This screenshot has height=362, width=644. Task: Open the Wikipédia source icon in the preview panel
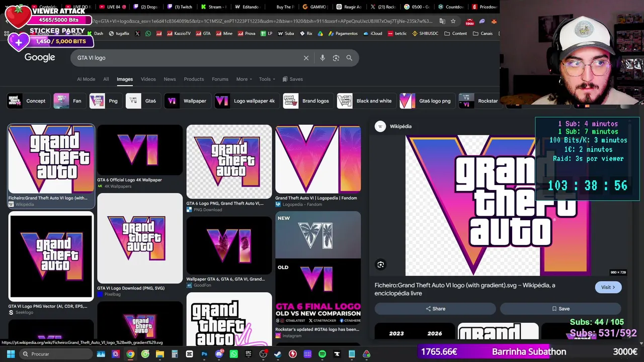point(380,126)
